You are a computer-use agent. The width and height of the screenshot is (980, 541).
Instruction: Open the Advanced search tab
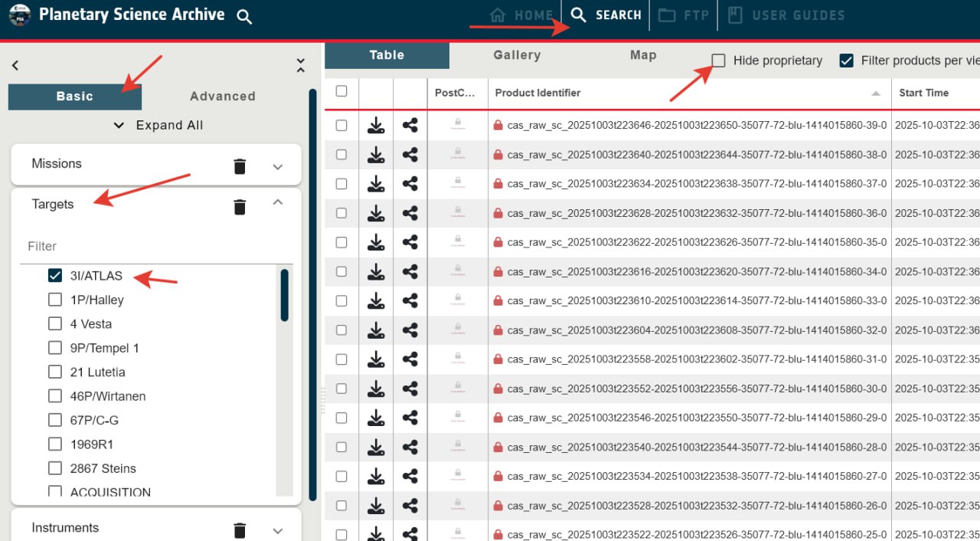tap(223, 97)
